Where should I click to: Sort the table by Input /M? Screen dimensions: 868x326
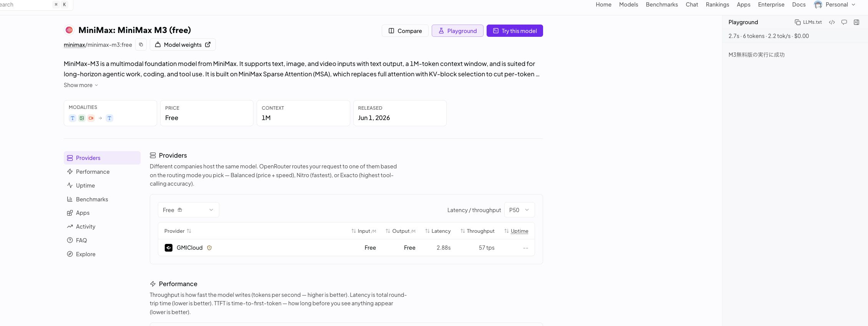(x=363, y=231)
